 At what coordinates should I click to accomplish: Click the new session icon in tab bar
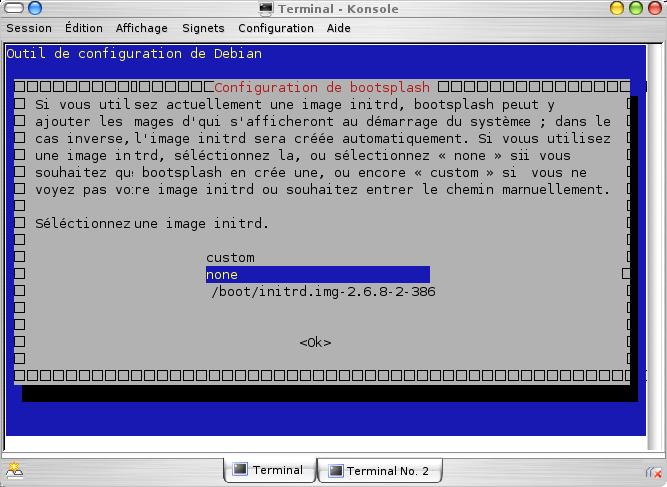14,471
